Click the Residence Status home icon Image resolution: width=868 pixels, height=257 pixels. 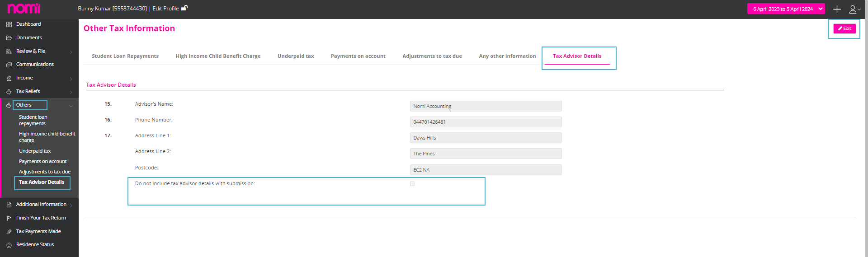point(9,245)
